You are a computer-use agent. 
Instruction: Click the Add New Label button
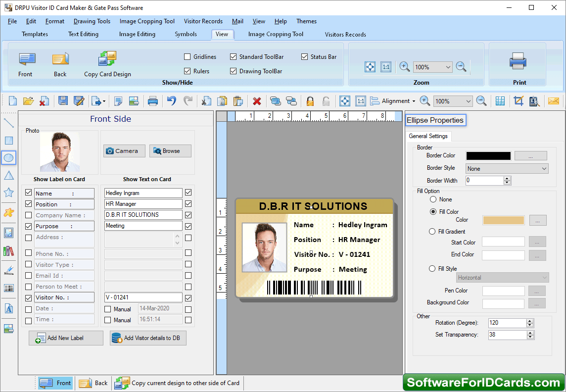[66, 338]
